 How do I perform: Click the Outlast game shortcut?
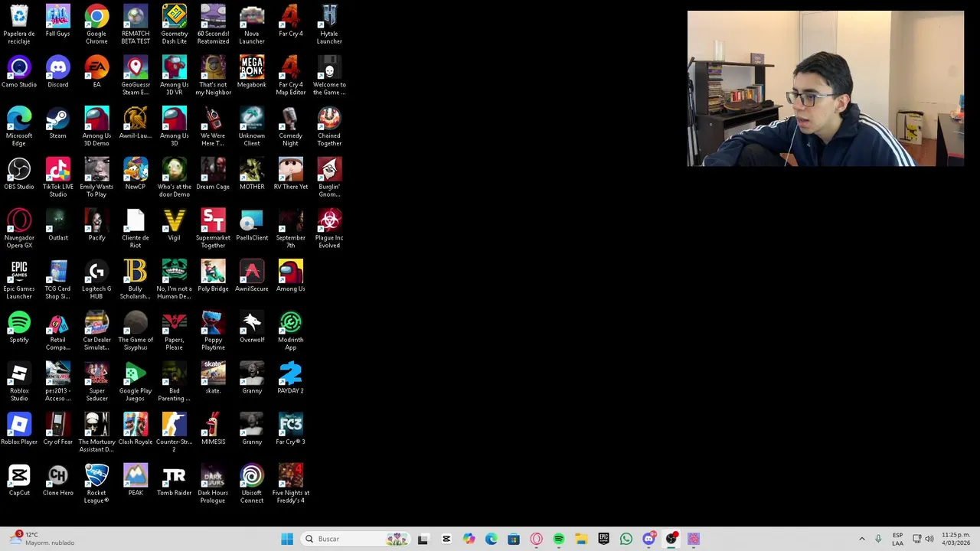57,225
